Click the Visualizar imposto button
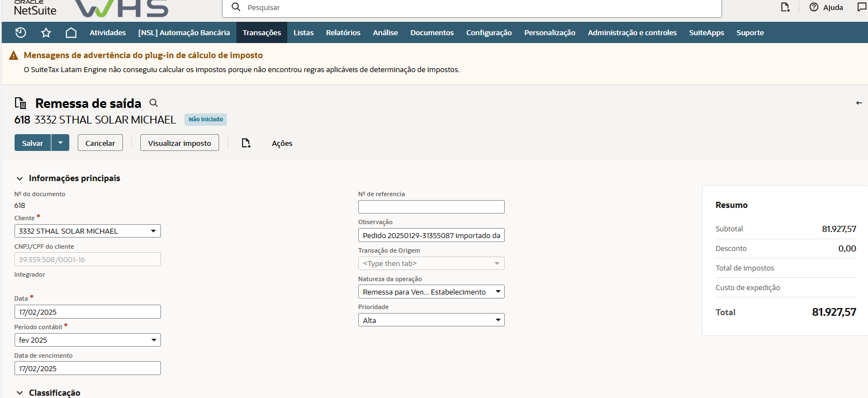Screen dimensions: 868x398 point(179,143)
